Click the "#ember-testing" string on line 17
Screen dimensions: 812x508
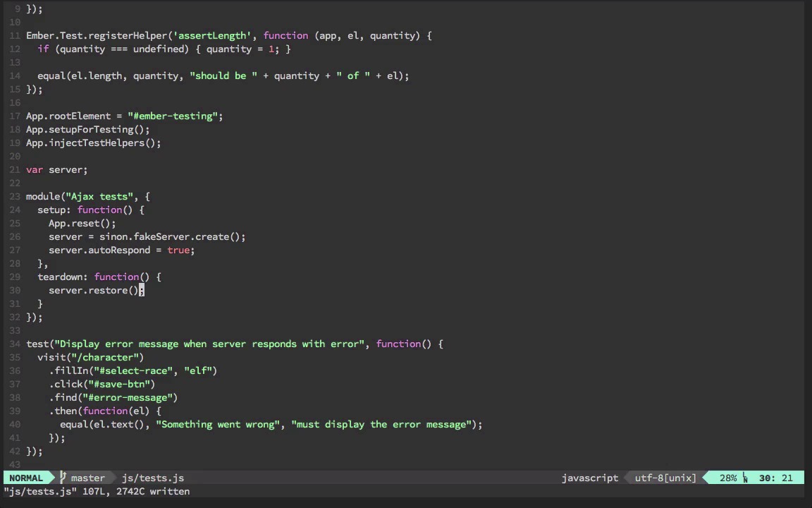pos(173,116)
